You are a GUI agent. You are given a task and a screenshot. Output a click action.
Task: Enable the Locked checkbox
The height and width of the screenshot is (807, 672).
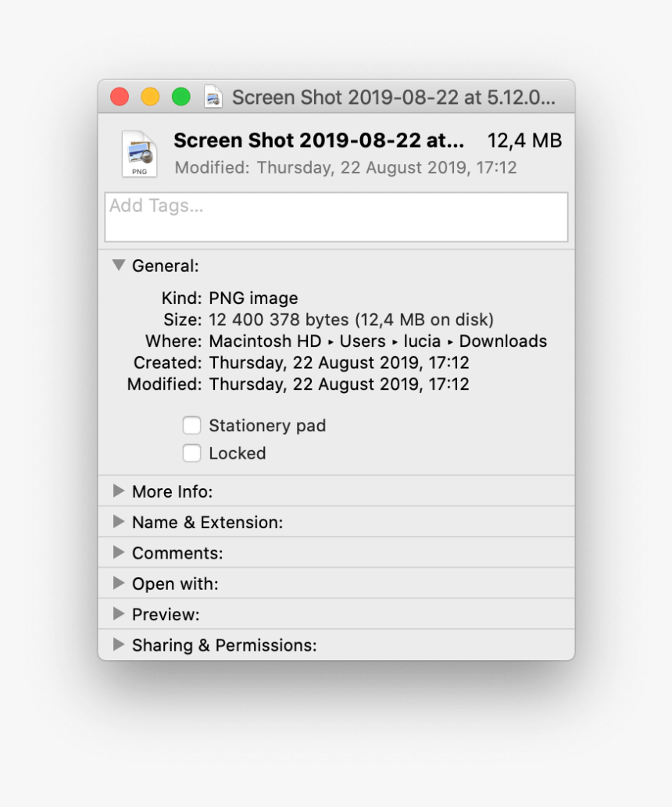[x=191, y=453]
